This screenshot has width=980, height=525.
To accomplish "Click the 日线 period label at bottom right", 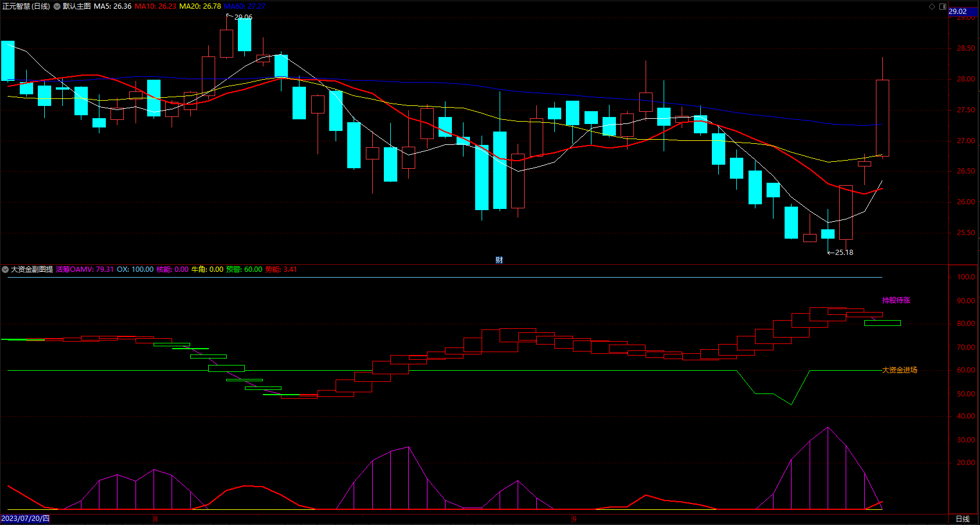I will 963,519.
